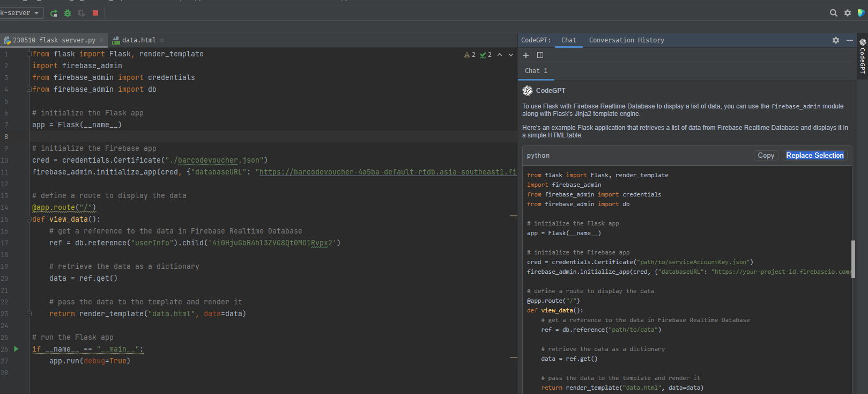Image resolution: width=868 pixels, height=394 pixels.
Task: Click 'import firebase_admin' on editor line 2
Action: click(x=77, y=65)
